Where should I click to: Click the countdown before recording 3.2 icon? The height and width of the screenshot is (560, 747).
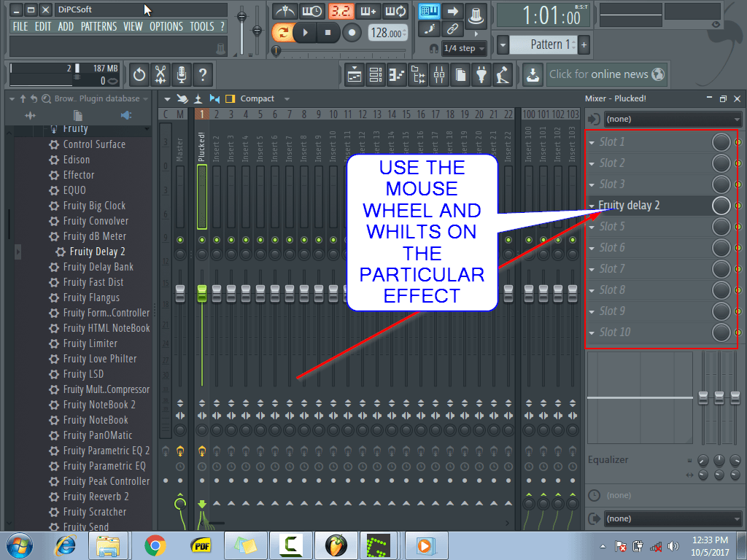(x=341, y=10)
